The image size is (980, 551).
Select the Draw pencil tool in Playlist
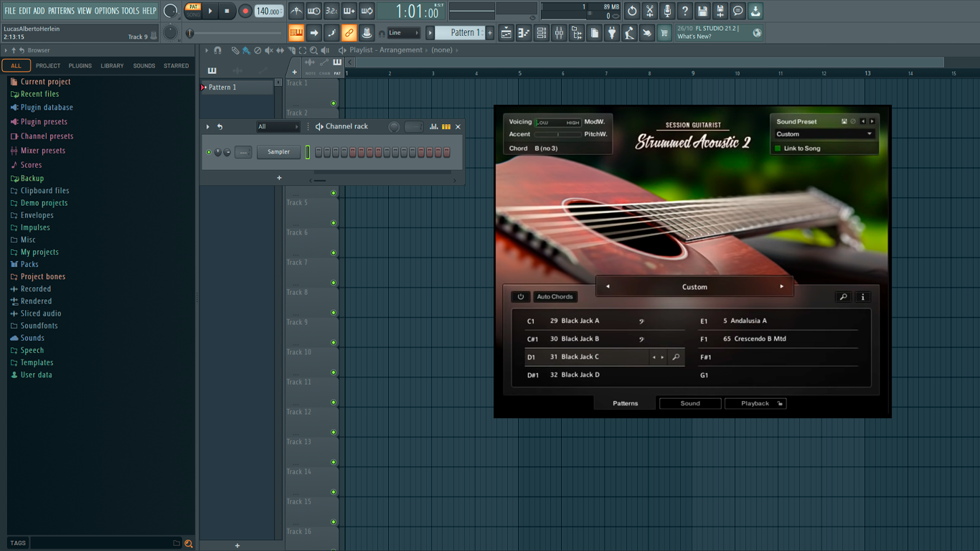pos(235,50)
